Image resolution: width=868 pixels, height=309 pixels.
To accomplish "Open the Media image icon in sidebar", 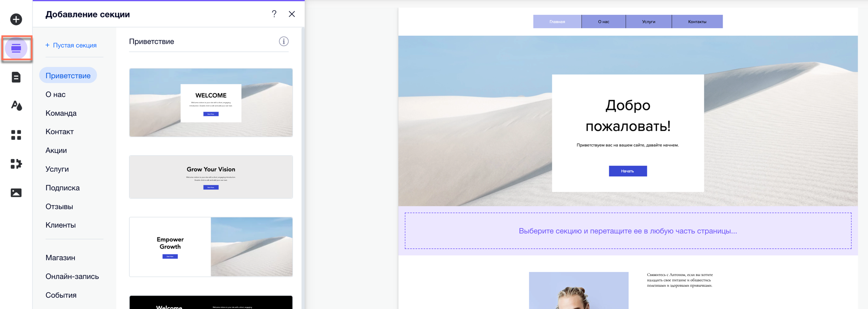I will coord(16,193).
